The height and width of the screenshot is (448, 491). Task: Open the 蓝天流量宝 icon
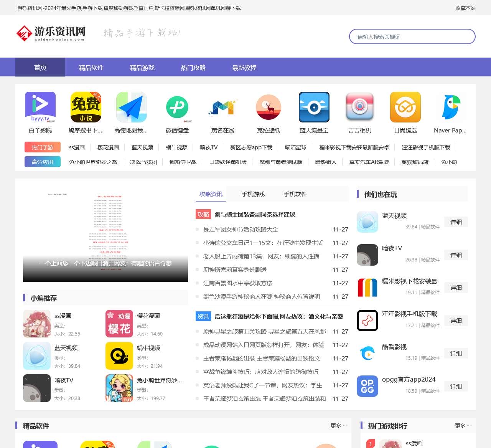pyautogui.click(x=314, y=107)
